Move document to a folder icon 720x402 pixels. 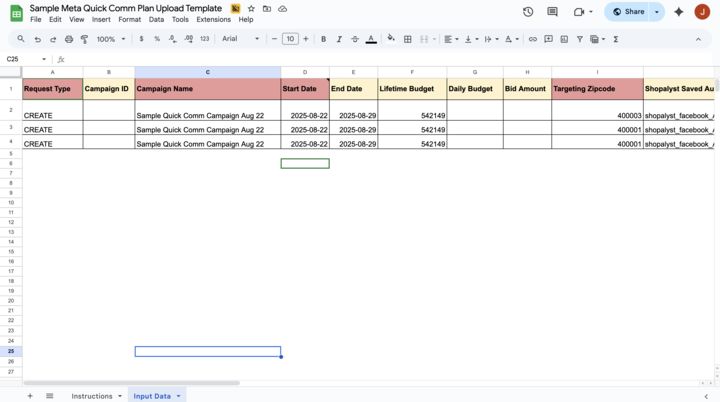[x=267, y=9]
